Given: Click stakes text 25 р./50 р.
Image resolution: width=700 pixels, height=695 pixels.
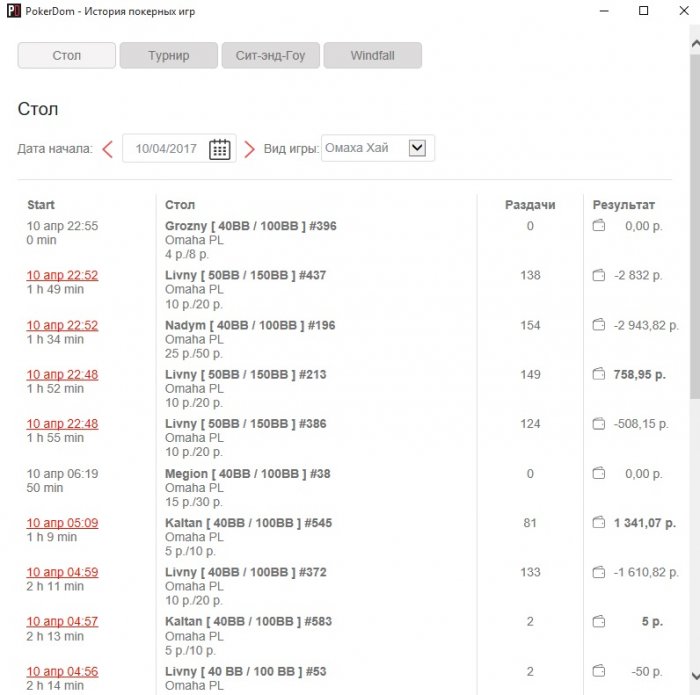Looking at the screenshot, I should [194, 354].
